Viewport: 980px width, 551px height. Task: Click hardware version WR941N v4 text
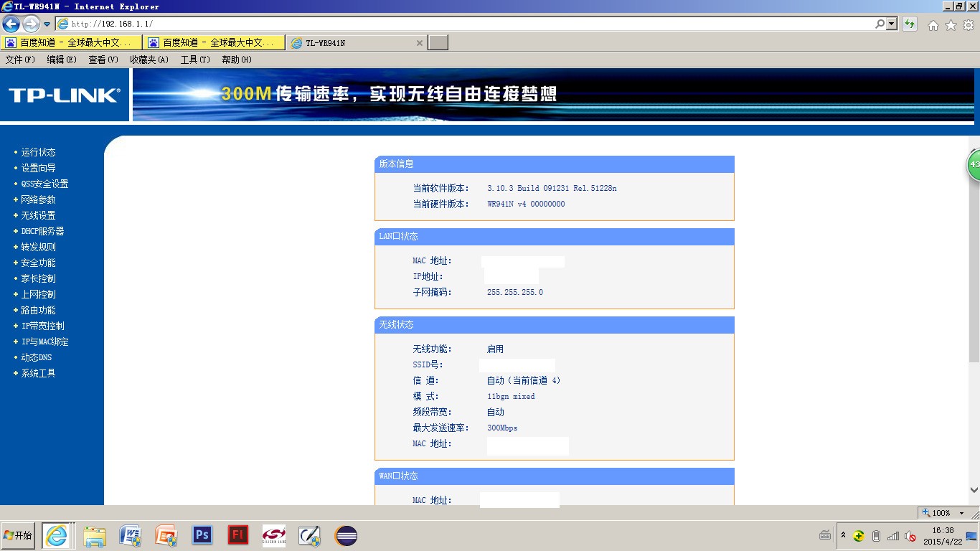[526, 204]
